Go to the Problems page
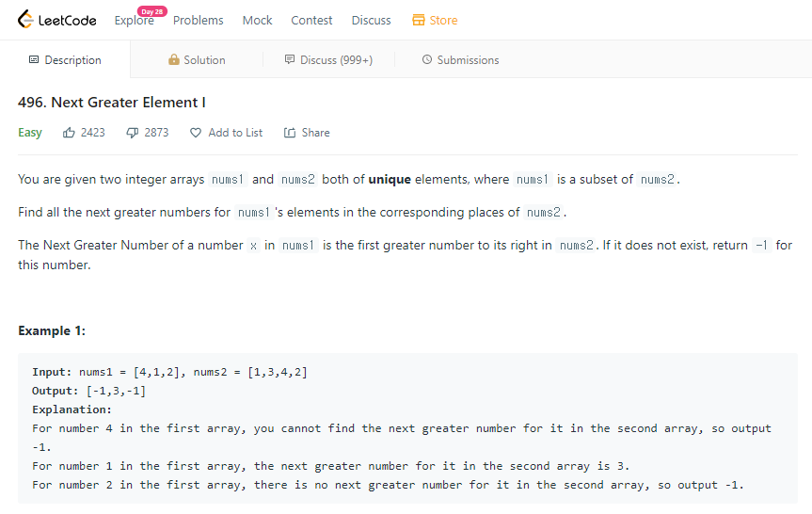This screenshot has height=514, width=812. click(199, 20)
